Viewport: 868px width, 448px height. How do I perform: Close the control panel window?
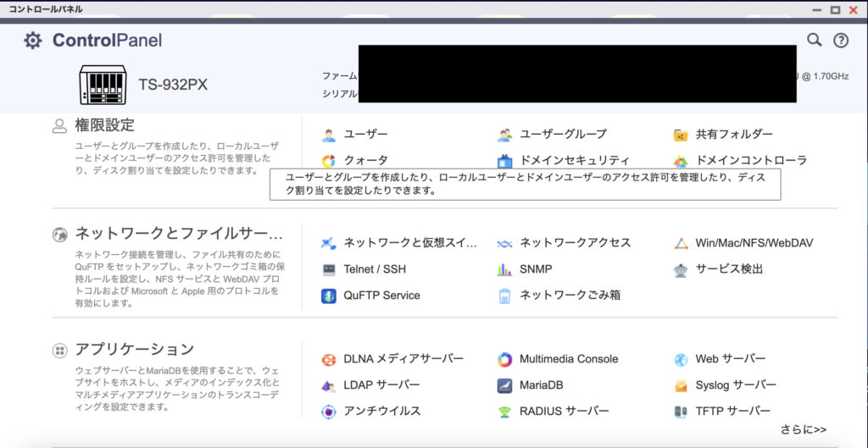pyautogui.click(x=853, y=9)
